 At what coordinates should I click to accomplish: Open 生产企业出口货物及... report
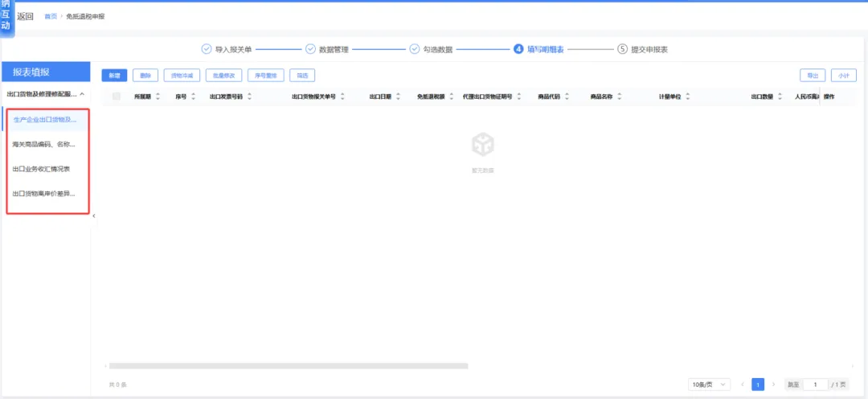[x=45, y=120]
